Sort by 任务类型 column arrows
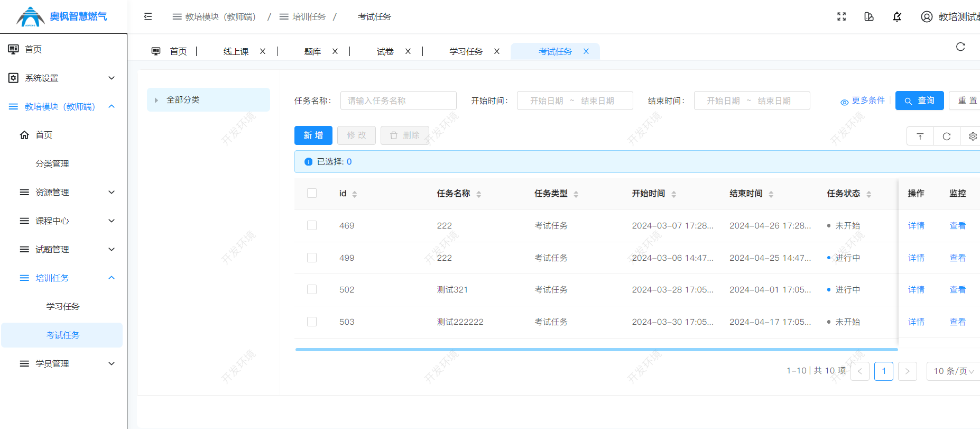The image size is (980, 429). pyautogui.click(x=576, y=194)
